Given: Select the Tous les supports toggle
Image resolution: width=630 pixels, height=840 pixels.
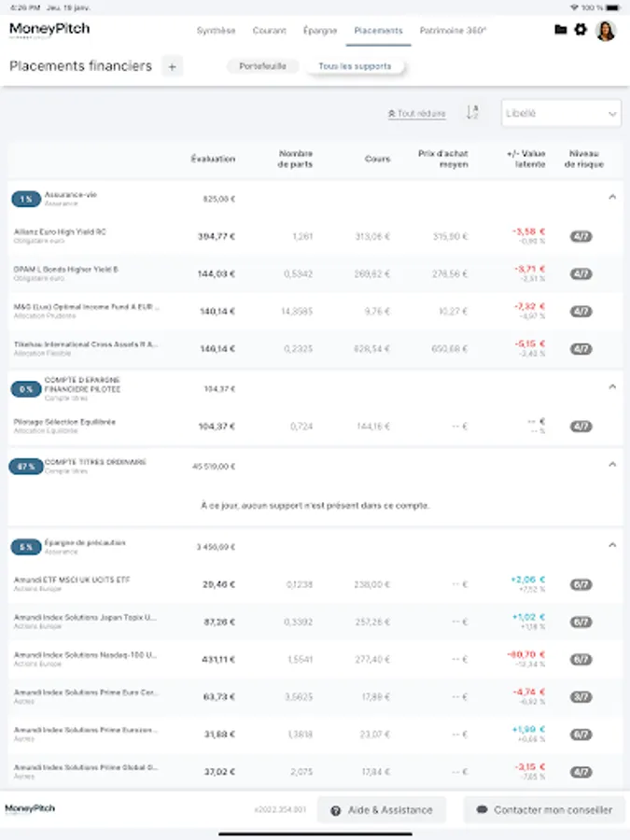Looking at the screenshot, I should coord(355,66).
